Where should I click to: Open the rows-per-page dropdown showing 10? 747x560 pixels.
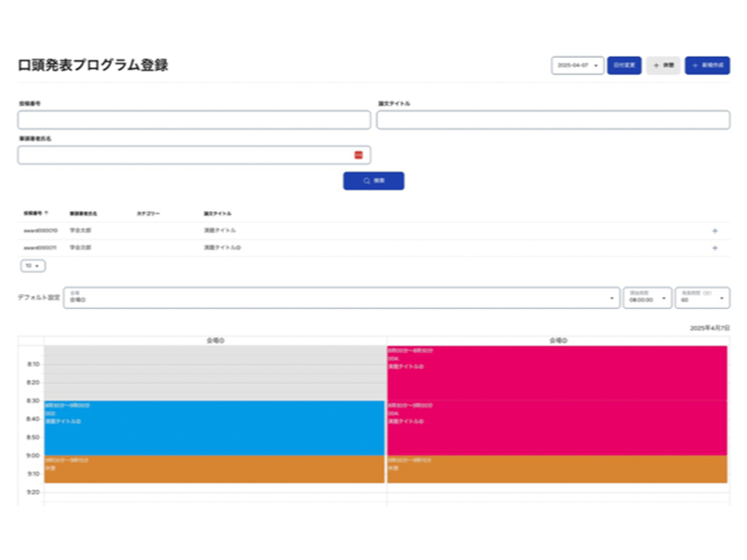pos(33,266)
